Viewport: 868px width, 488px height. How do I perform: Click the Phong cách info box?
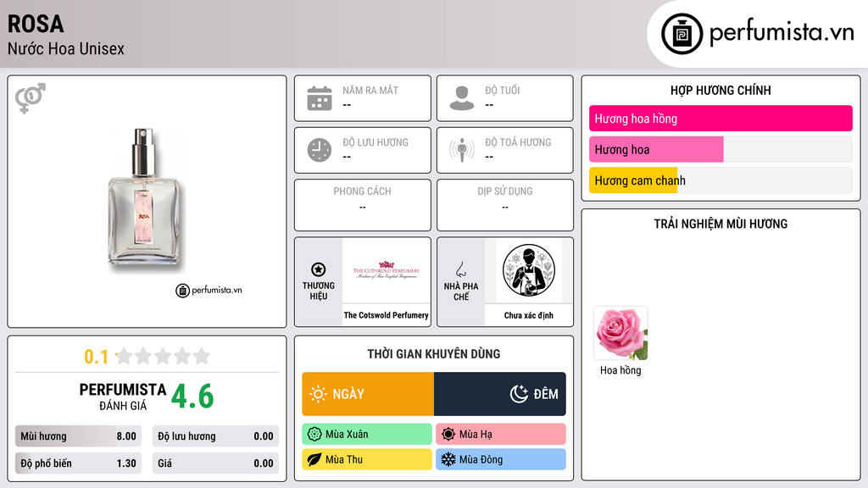click(x=363, y=205)
